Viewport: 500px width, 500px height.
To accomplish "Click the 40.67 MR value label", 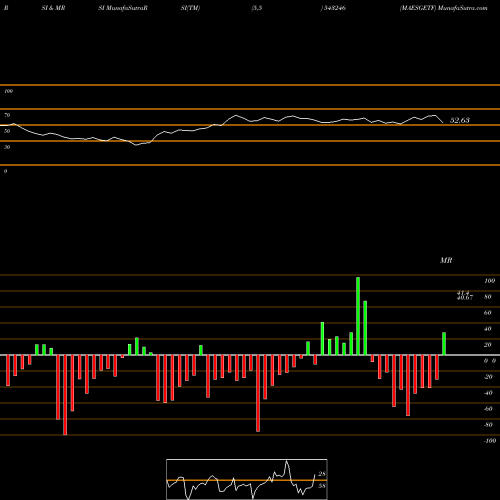I will click(x=465, y=298).
